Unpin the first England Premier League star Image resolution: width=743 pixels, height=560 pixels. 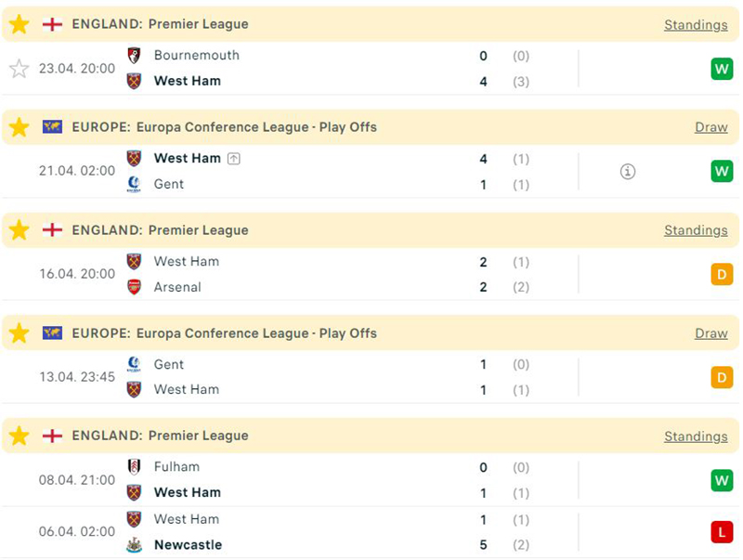coord(19,24)
